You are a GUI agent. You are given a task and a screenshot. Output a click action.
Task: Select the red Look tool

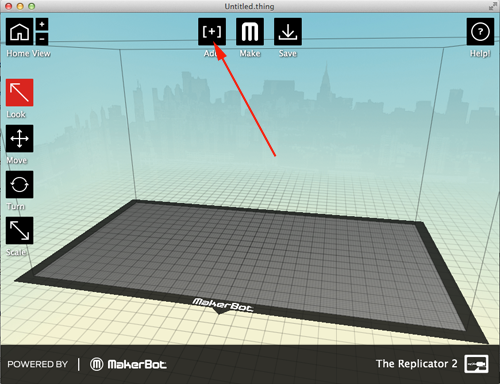point(19,92)
